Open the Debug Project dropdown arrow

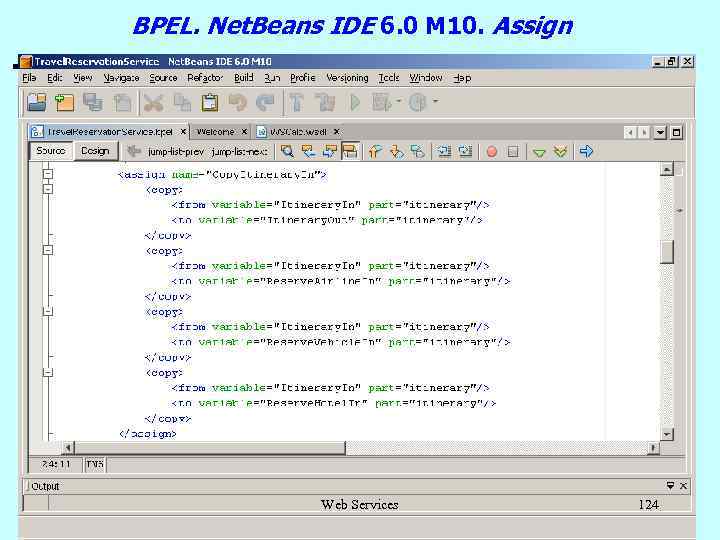(399, 101)
